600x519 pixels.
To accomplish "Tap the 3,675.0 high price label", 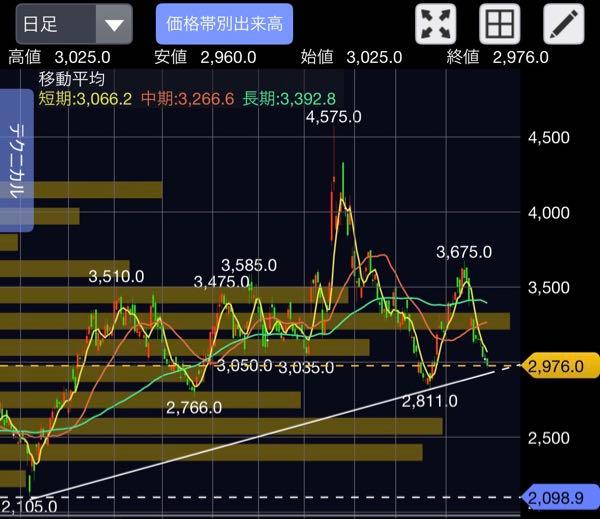I will (x=463, y=252).
